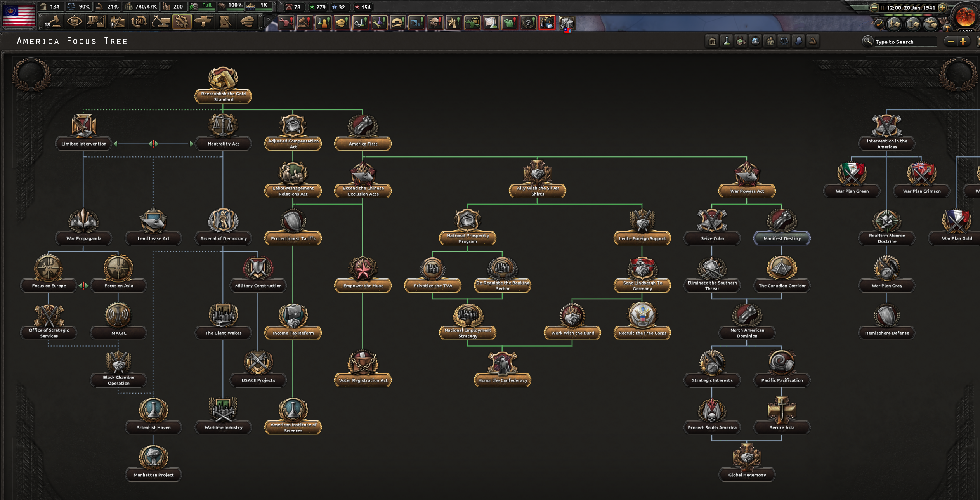The height and width of the screenshot is (500, 980).
Task: Open the army ledger soldier icon
Action: click(x=894, y=24)
